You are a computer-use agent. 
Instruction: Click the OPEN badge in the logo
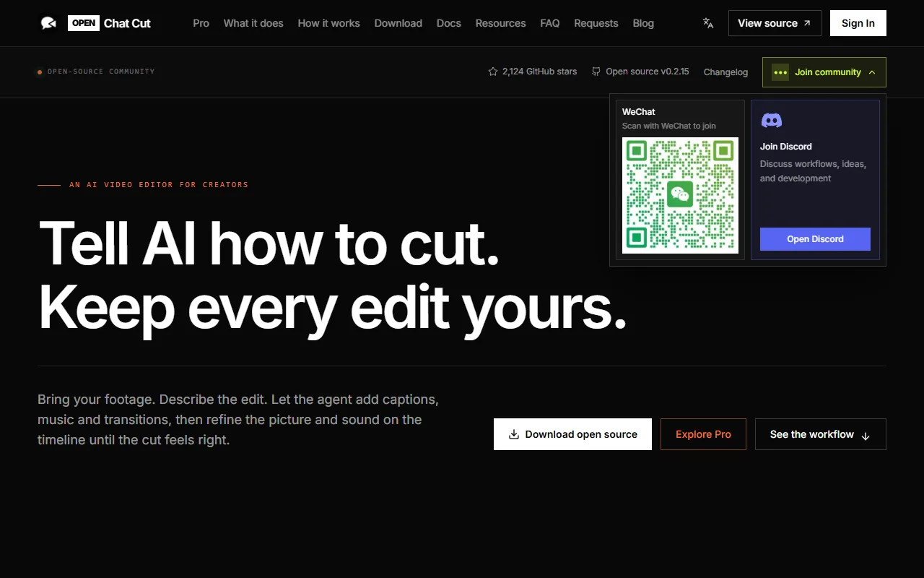tap(84, 23)
